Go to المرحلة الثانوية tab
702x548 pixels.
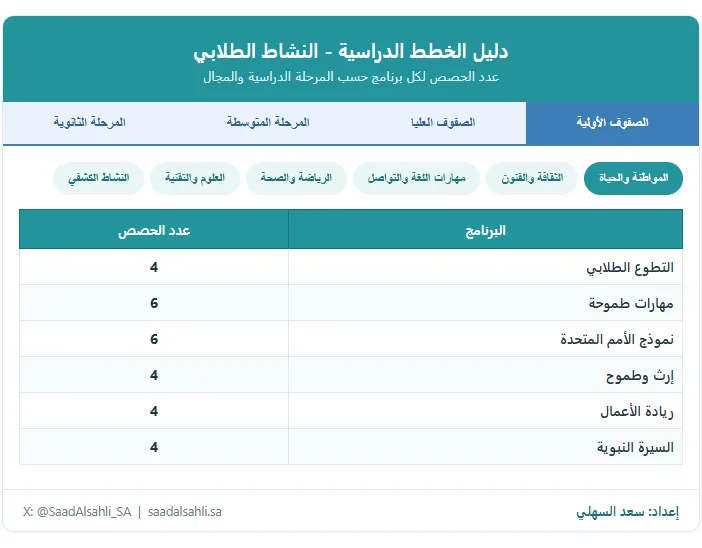tap(90, 123)
